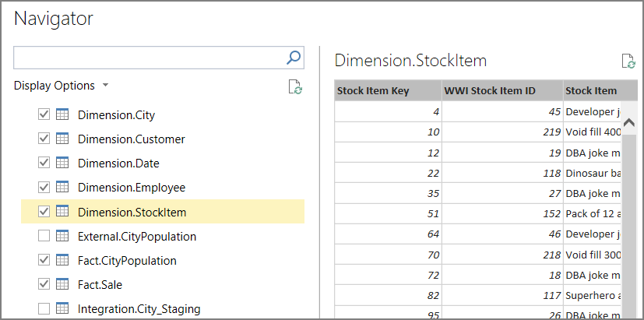This screenshot has height=320, width=644.
Task: Enable the External.CityPopulation checkbox
Action: (44, 236)
